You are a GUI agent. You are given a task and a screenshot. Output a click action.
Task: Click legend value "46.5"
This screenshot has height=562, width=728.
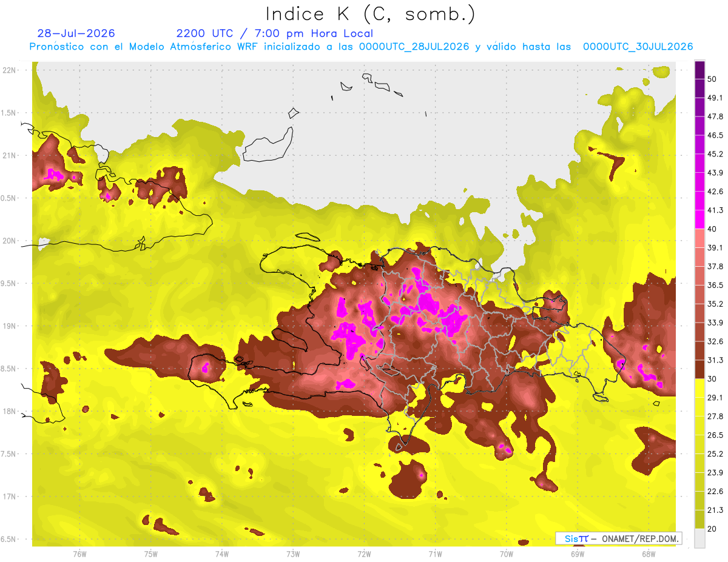(715, 135)
